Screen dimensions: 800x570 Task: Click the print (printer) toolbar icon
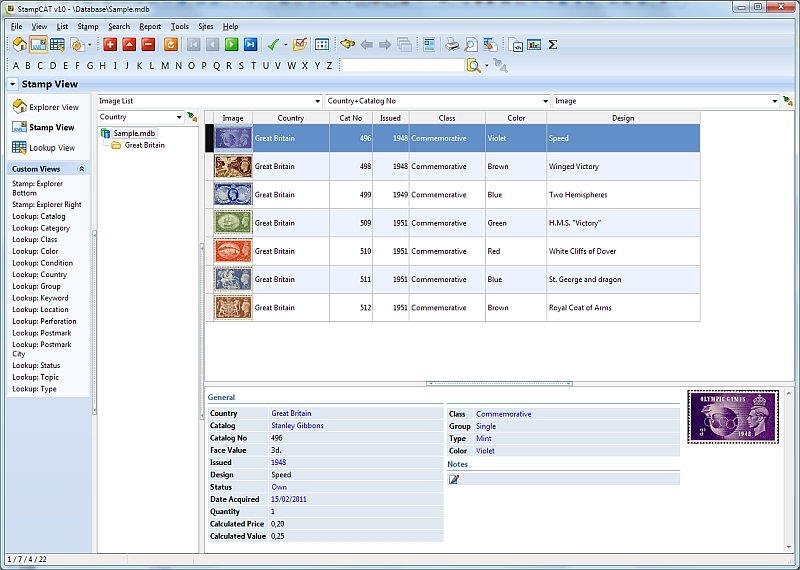pyautogui.click(x=452, y=45)
